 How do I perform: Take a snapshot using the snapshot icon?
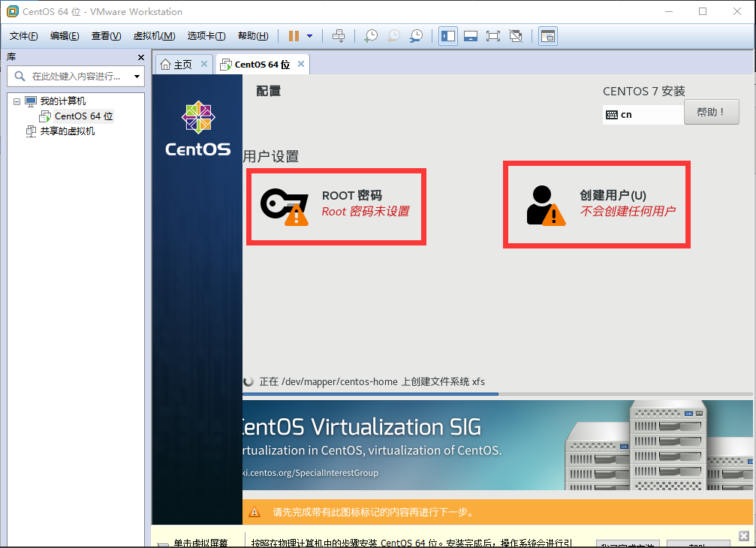click(x=371, y=36)
